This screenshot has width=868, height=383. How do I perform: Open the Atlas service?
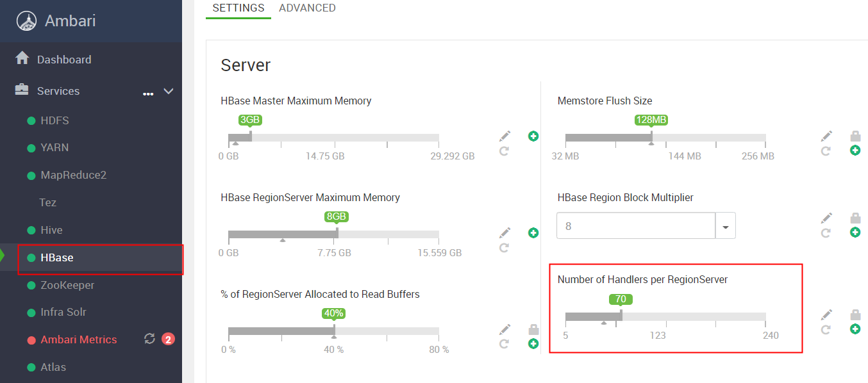(53, 367)
